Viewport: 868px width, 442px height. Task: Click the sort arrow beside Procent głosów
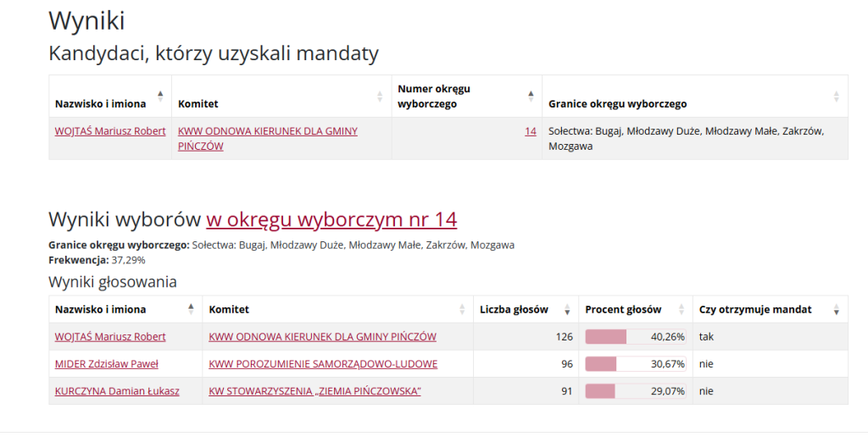coord(681,310)
